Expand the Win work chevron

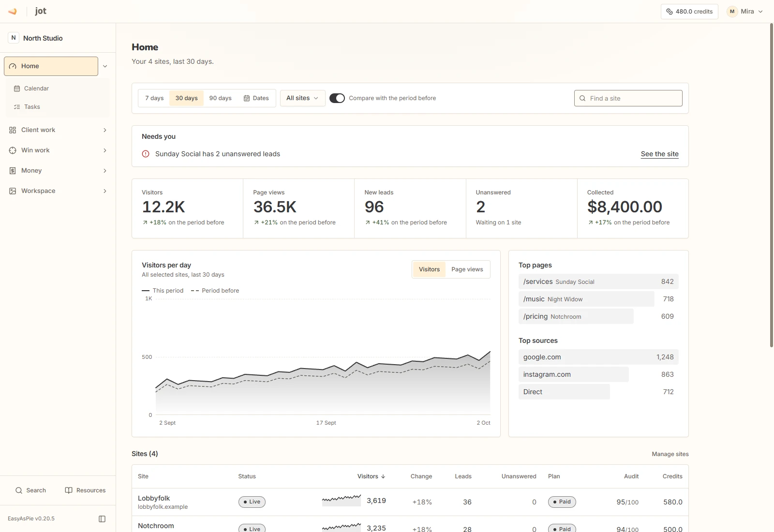[105, 150]
